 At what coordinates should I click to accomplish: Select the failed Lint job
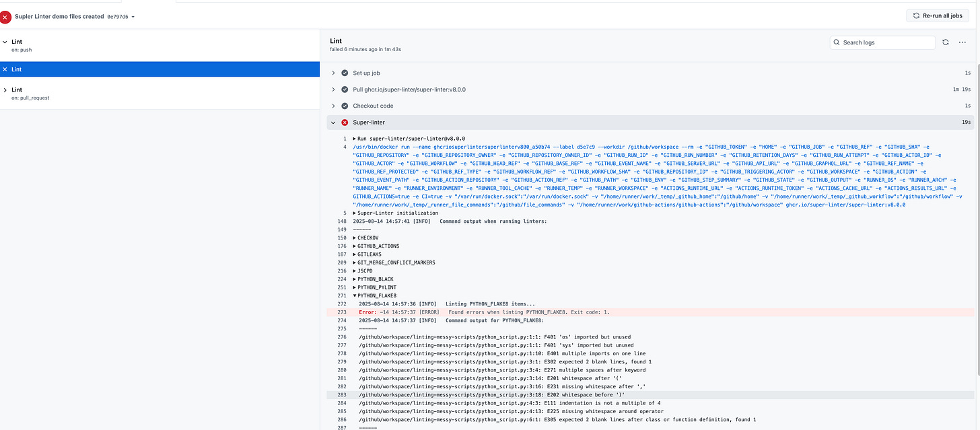pyautogui.click(x=160, y=69)
